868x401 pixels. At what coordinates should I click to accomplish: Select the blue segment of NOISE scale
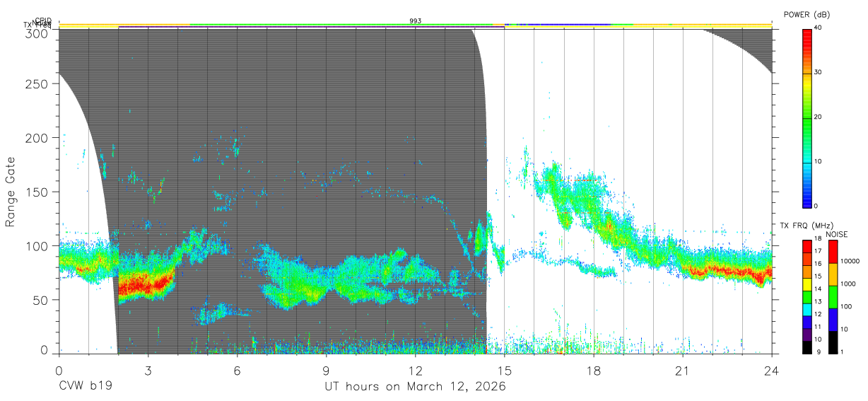tap(832, 320)
